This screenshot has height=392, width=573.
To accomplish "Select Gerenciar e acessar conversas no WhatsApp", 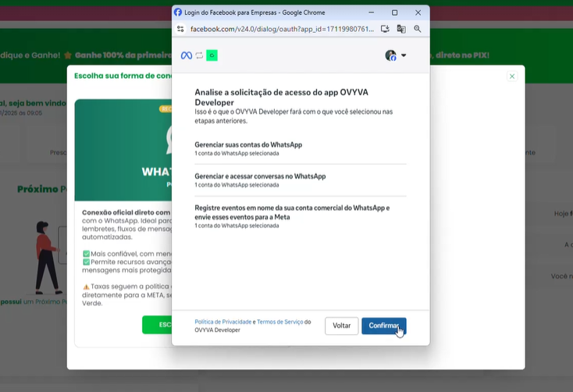I will point(260,176).
